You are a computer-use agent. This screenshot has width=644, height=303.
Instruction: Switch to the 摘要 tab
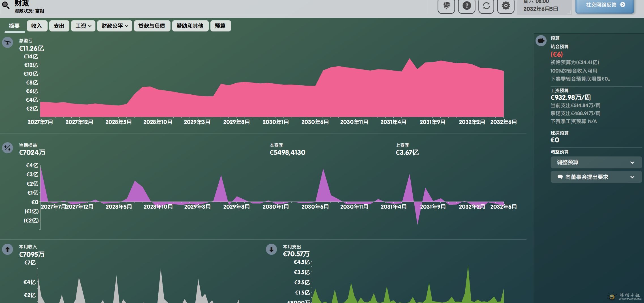pos(14,26)
